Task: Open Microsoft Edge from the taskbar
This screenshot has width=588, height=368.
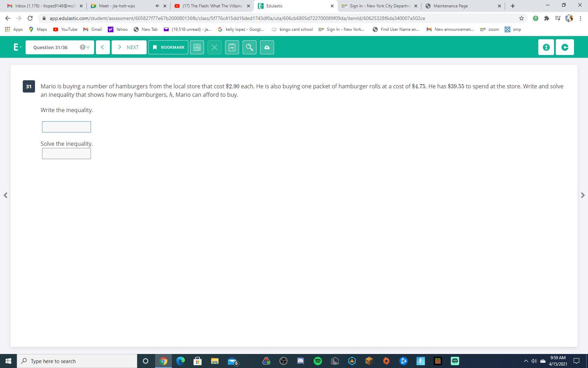Action: [181, 361]
